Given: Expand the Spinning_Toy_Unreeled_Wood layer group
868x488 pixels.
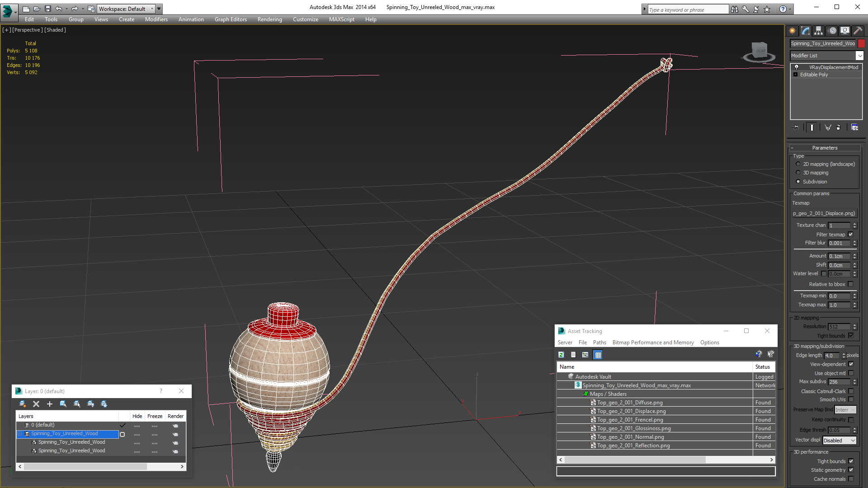Looking at the screenshot, I should [x=20, y=433].
